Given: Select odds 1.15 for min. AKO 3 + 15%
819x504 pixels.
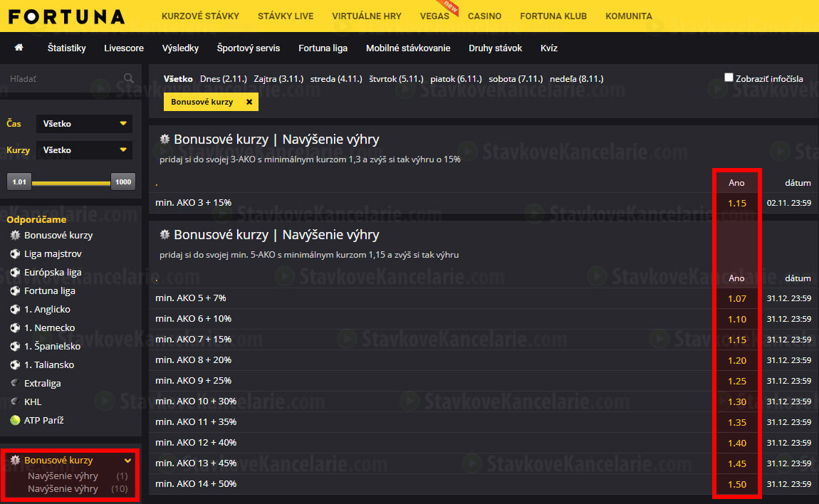Looking at the screenshot, I should pos(737,203).
